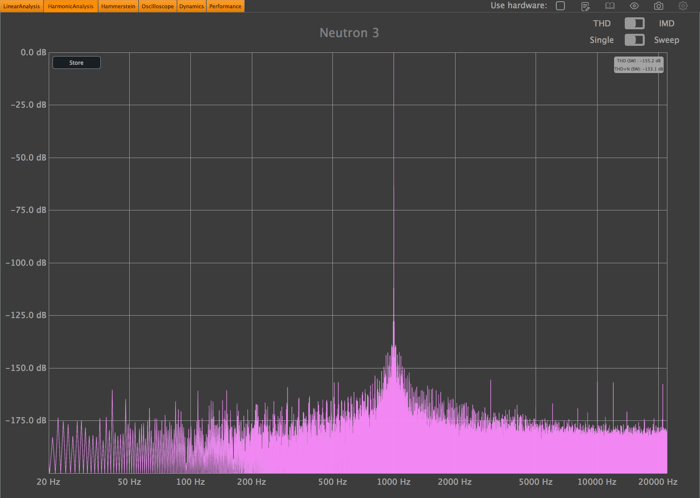
Task: Go to the Performance tab
Action: pos(225,6)
